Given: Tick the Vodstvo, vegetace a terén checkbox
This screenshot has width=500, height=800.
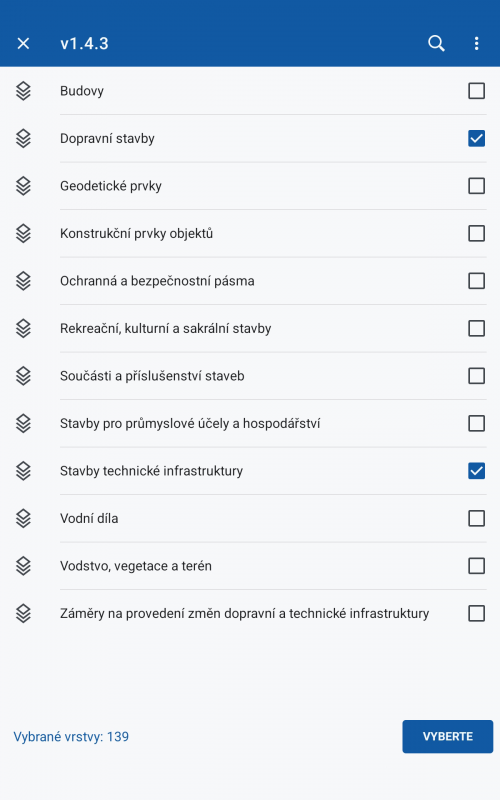Looking at the screenshot, I should tap(476, 566).
